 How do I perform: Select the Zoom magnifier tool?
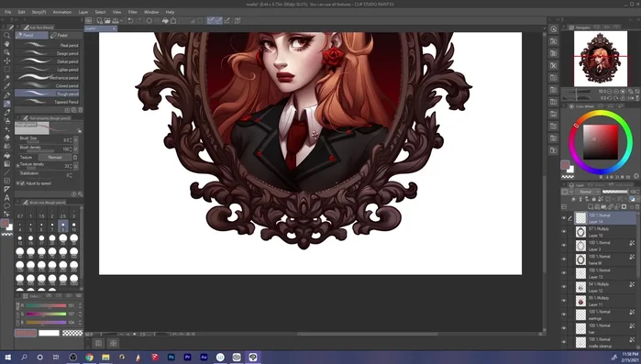coord(6,35)
